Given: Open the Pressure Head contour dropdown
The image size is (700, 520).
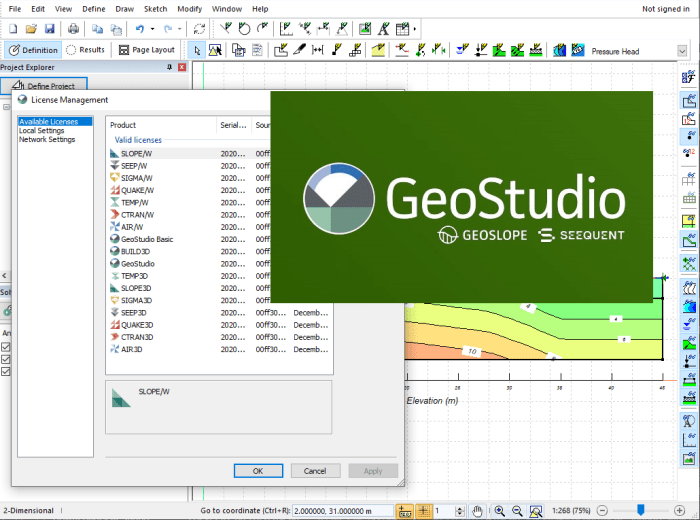Looking at the screenshot, I should (682, 51).
